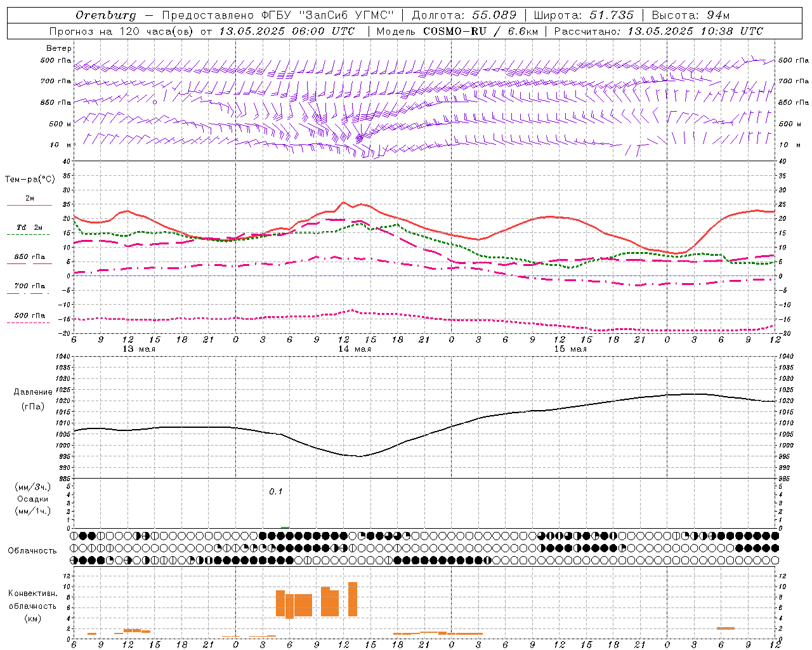
Task: Click the Прогноз на 120 часа(ов) text
Action: pyautogui.click(x=122, y=31)
